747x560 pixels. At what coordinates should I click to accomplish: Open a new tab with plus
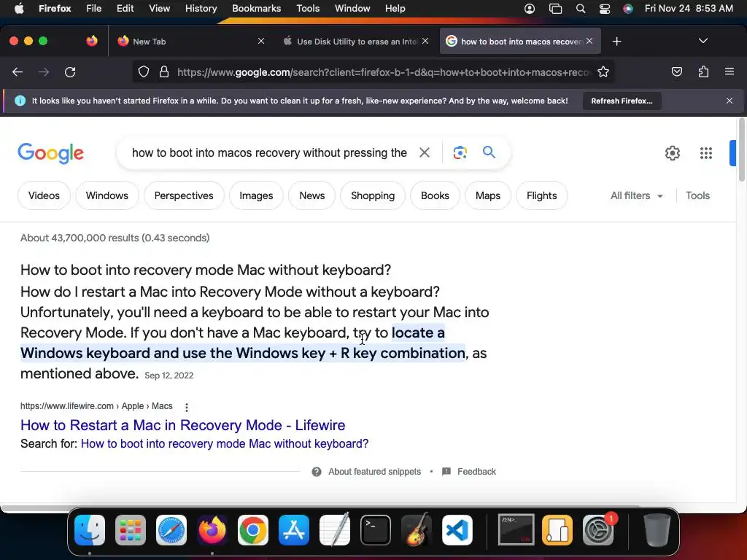coord(616,42)
